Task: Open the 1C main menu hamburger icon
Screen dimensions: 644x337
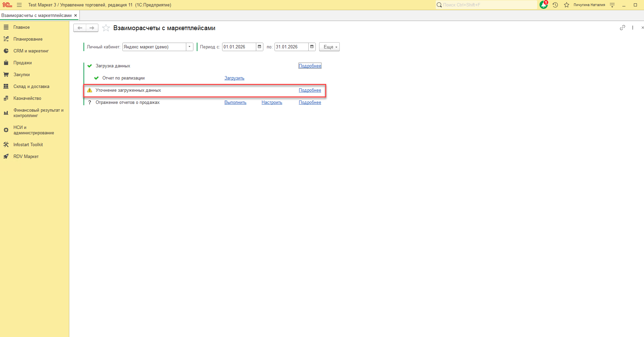Action: pos(19,5)
